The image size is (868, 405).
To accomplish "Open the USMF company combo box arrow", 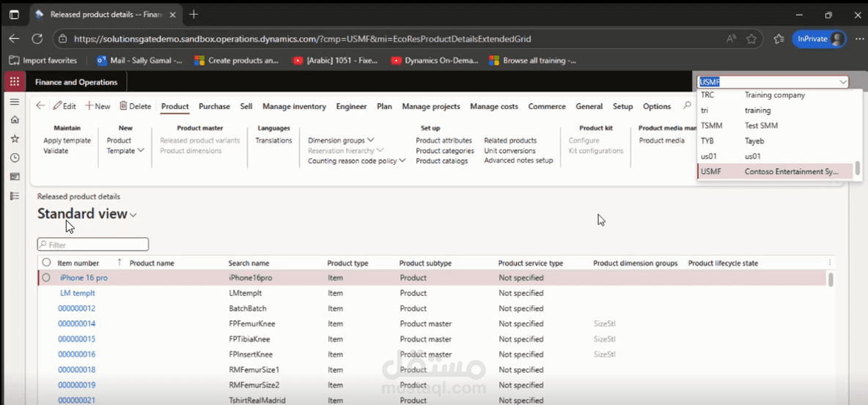I will click(x=843, y=82).
